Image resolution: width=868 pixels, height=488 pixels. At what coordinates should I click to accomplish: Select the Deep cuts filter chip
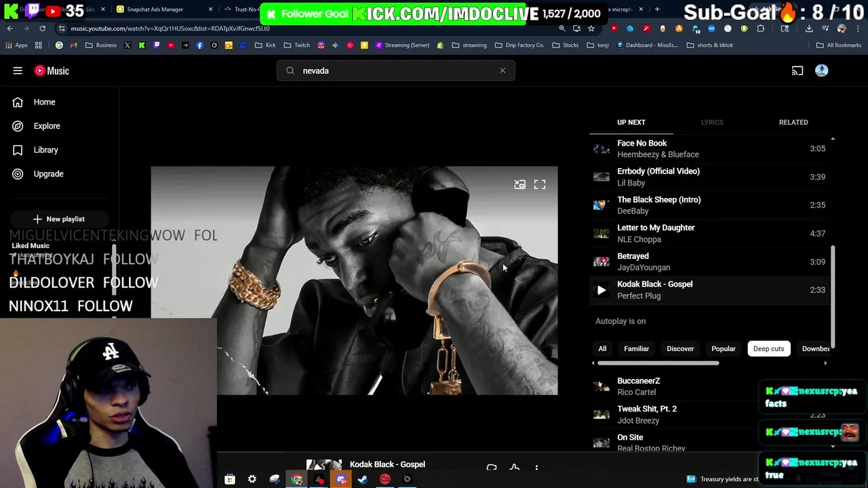pos(768,348)
